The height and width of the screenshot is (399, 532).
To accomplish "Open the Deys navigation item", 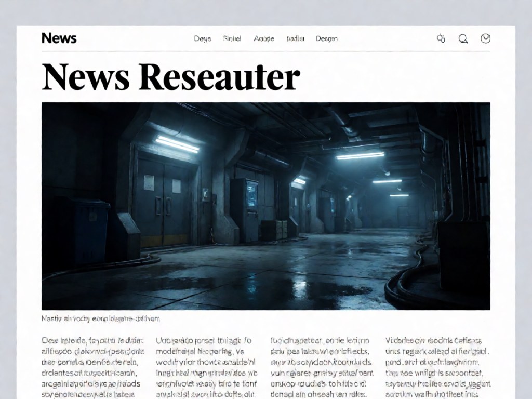I will 203,38.
